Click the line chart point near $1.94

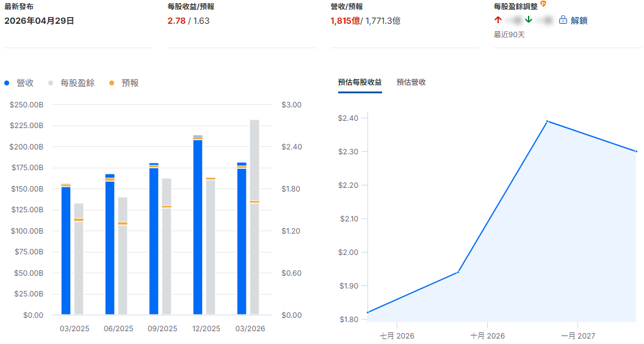[458, 272]
